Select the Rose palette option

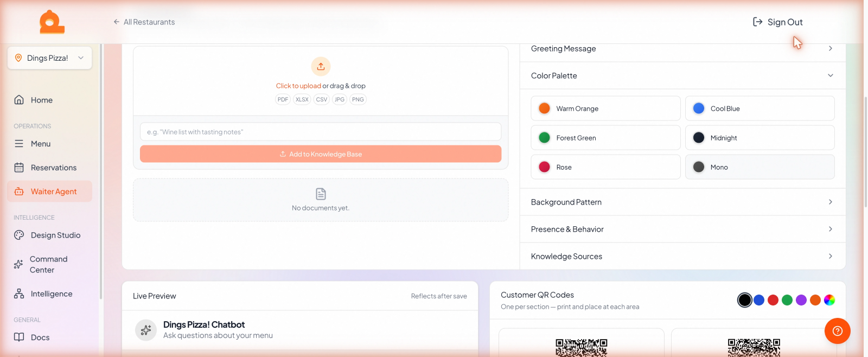pyautogui.click(x=605, y=167)
